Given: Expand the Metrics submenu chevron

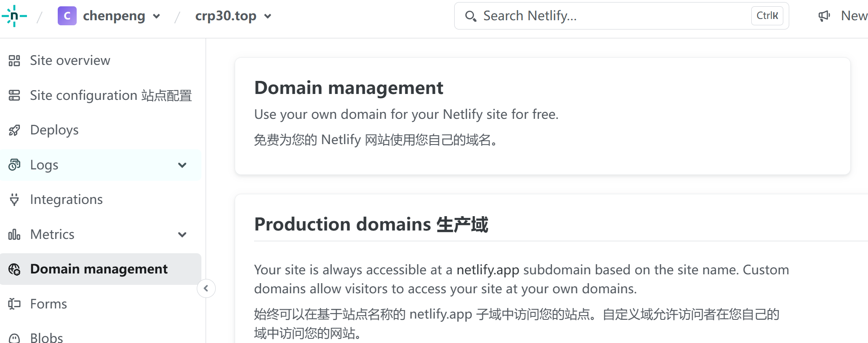Looking at the screenshot, I should coord(182,235).
